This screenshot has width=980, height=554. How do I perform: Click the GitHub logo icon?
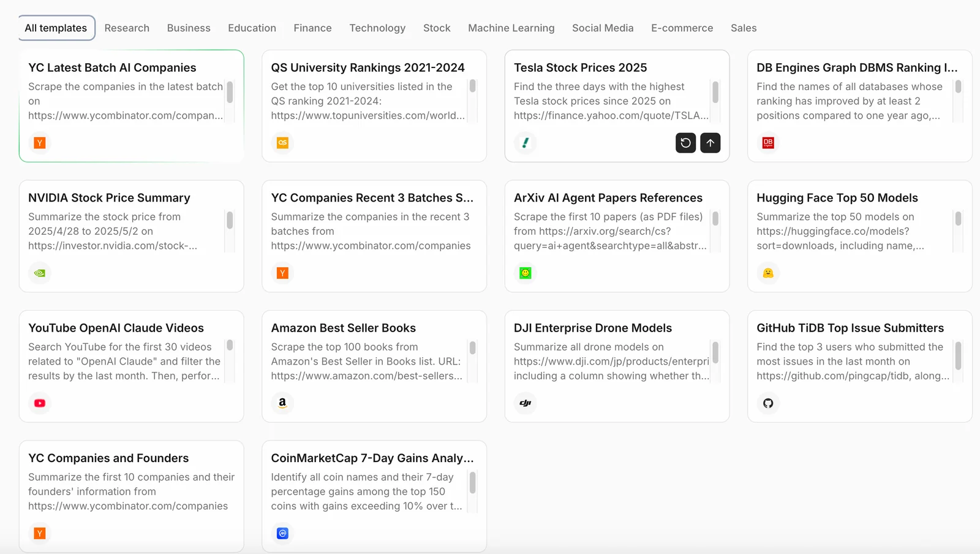[x=768, y=403]
